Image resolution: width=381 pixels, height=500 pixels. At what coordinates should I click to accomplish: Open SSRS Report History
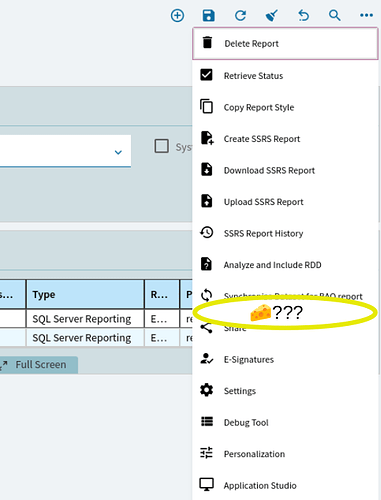(x=285, y=233)
